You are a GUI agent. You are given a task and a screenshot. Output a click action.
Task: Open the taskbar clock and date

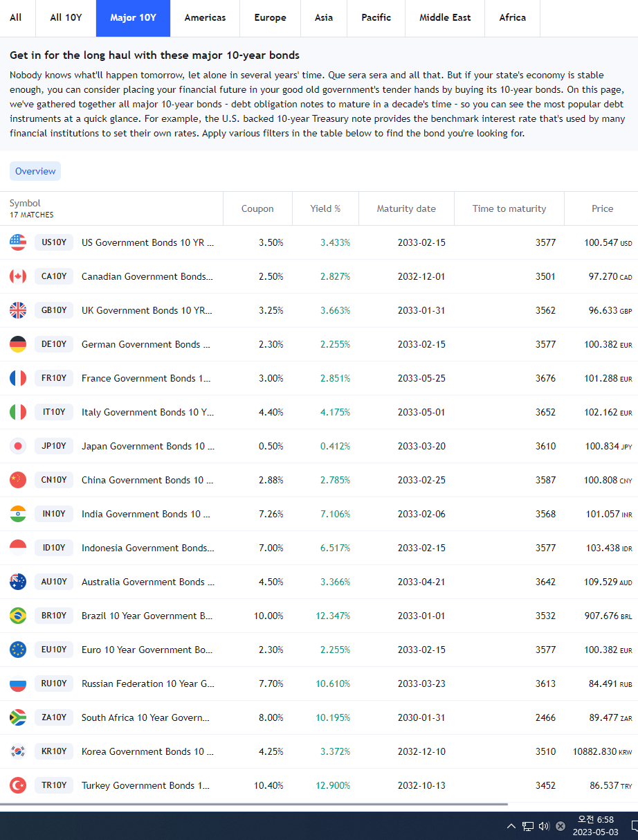pos(596,826)
